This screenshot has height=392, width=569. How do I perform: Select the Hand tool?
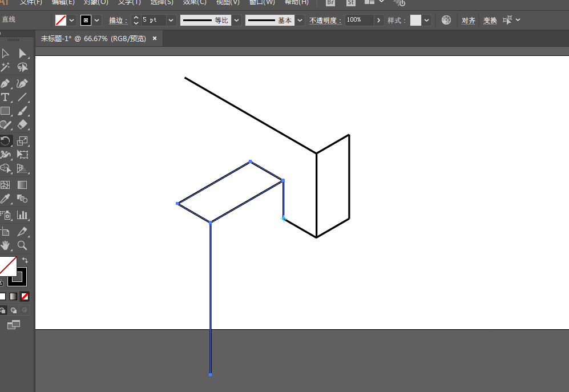pyautogui.click(x=6, y=245)
